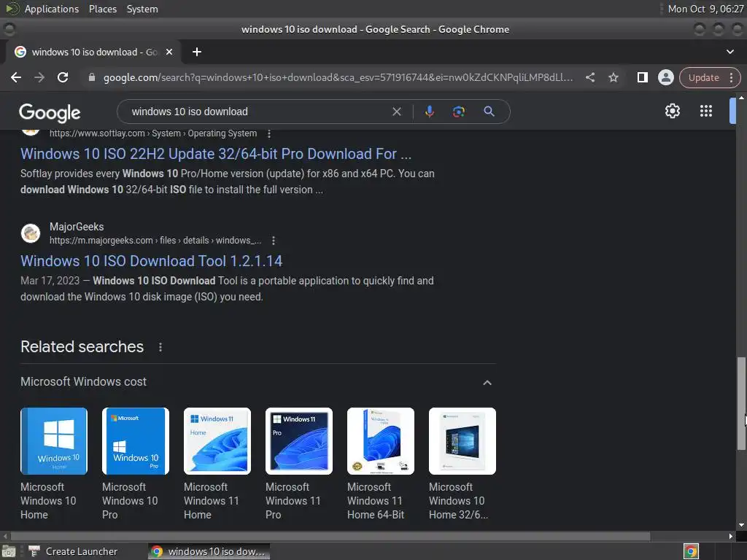Image resolution: width=747 pixels, height=560 pixels.
Task: Click the forward navigation arrow
Action: click(39, 77)
